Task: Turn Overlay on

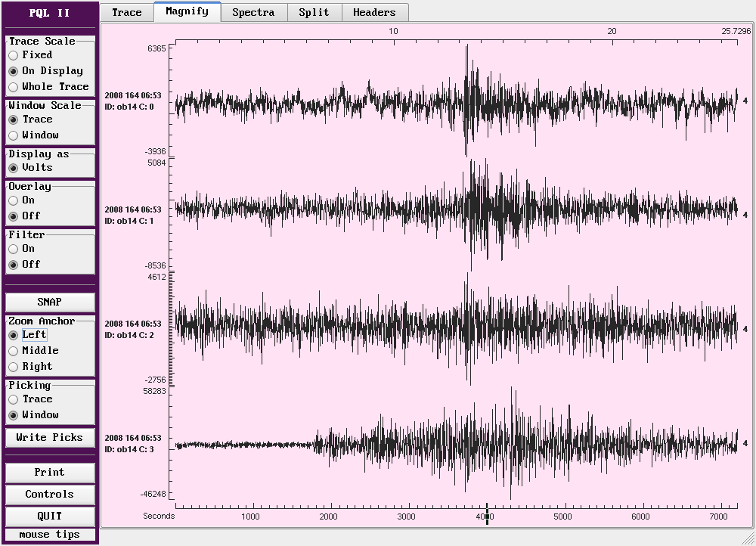Action: point(14,200)
